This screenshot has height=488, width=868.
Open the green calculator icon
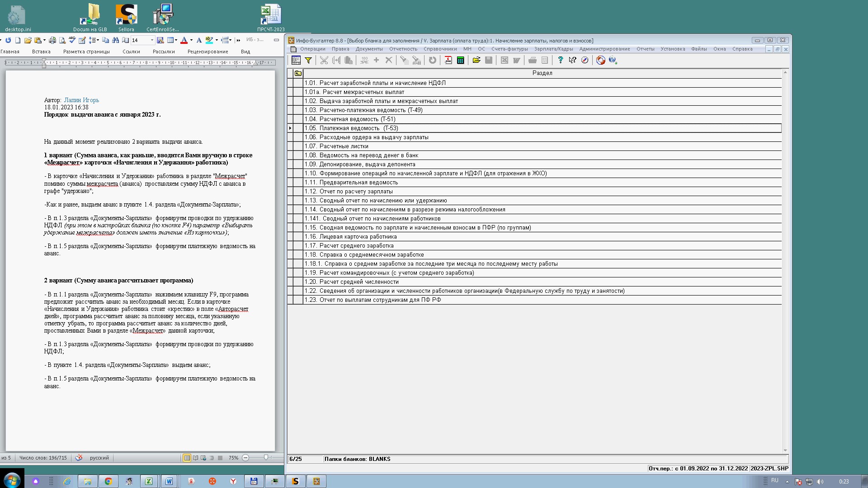click(x=461, y=60)
